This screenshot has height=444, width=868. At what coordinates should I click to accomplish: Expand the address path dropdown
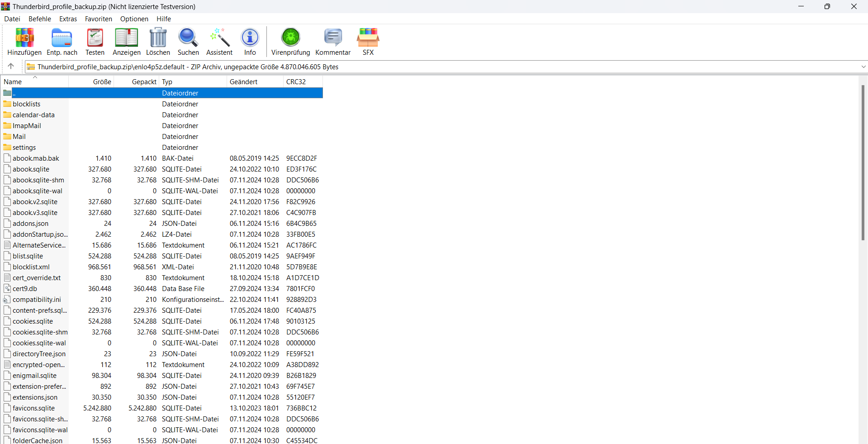point(863,67)
